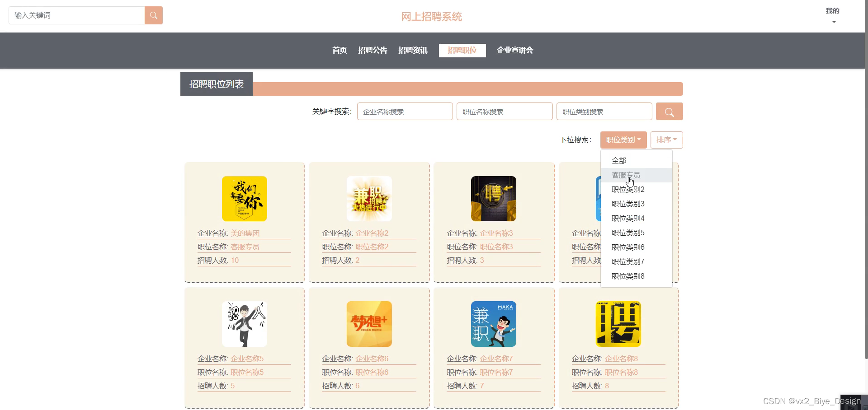Click the top search magnifier button
This screenshot has width=868, height=410.
tap(154, 15)
